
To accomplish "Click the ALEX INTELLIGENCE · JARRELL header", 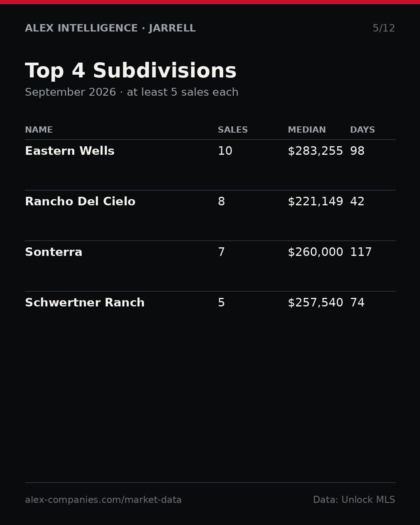I will point(110,28).
